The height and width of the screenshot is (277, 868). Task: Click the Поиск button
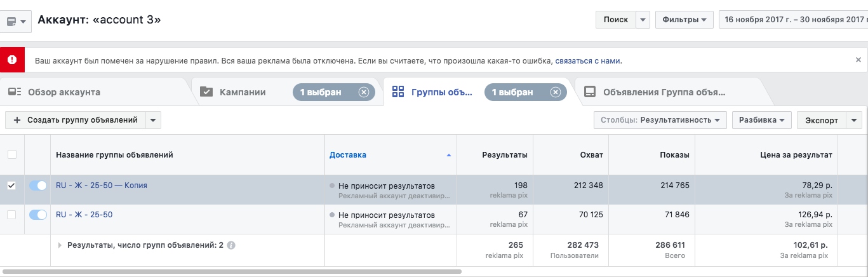tap(615, 20)
